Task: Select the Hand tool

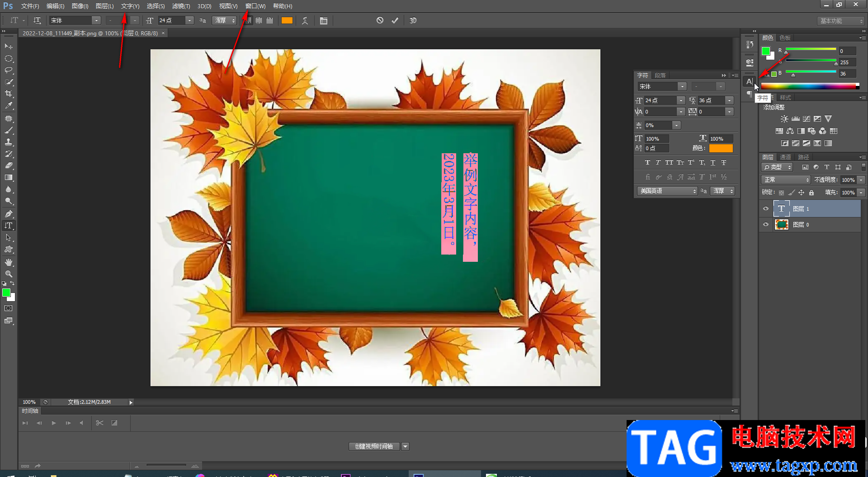Action: pos(9,262)
